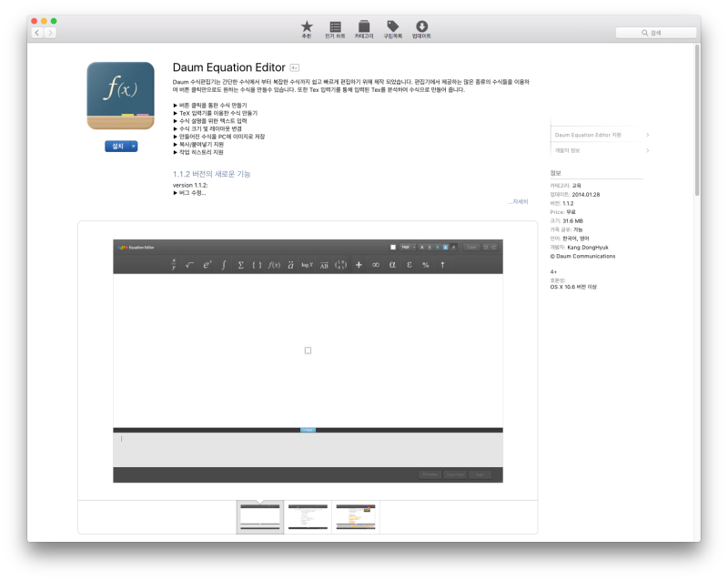Click the infinity symbol icon in the preview

pyautogui.click(x=376, y=265)
